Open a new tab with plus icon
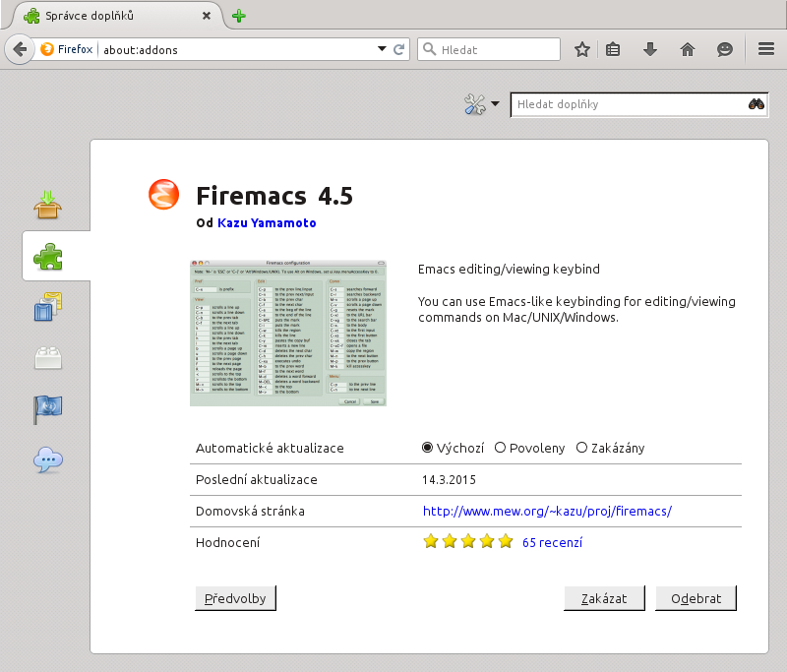 point(239,16)
